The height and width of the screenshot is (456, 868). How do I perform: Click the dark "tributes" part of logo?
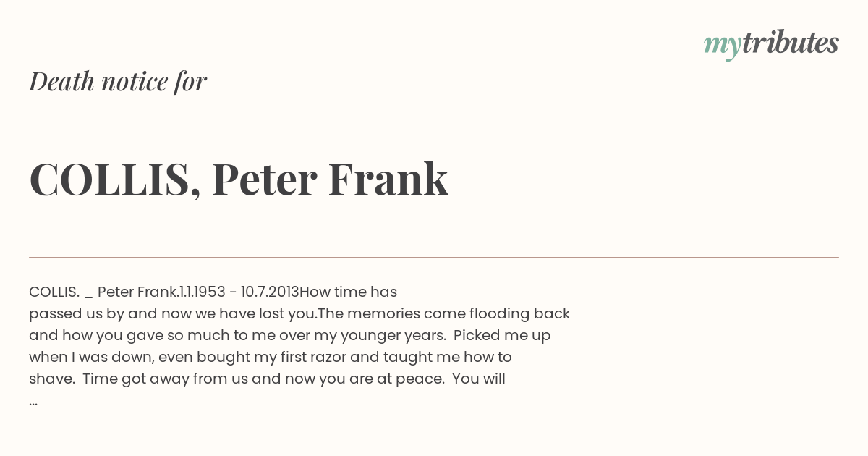click(x=791, y=43)
